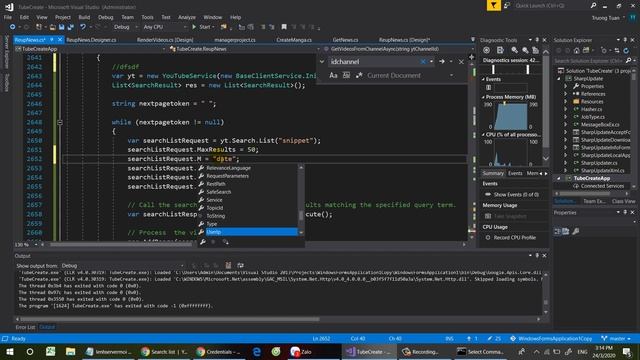Open the Build menu
The width and height of the screenshot is (640, 360).
click(x=84, y=17)
